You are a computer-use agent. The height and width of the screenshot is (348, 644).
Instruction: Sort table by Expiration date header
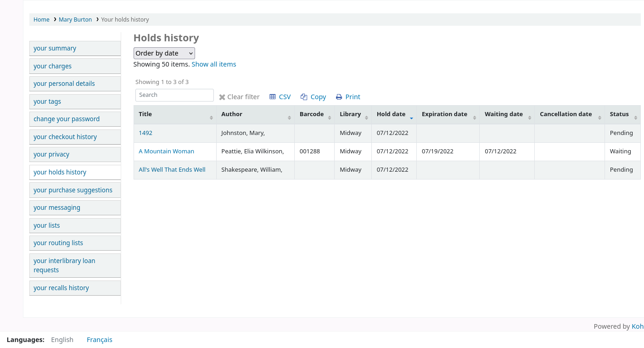tap(444, 114)
